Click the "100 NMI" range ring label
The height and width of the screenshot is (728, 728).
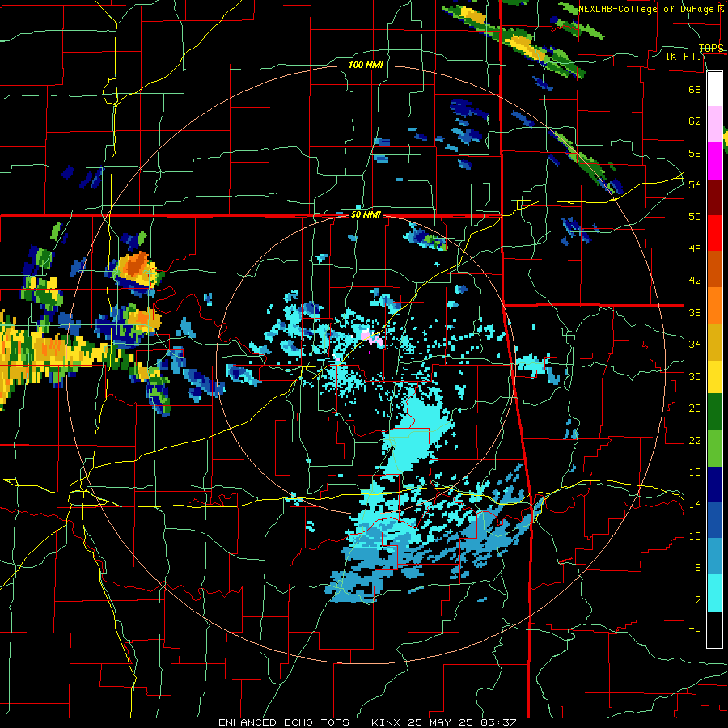366,65
